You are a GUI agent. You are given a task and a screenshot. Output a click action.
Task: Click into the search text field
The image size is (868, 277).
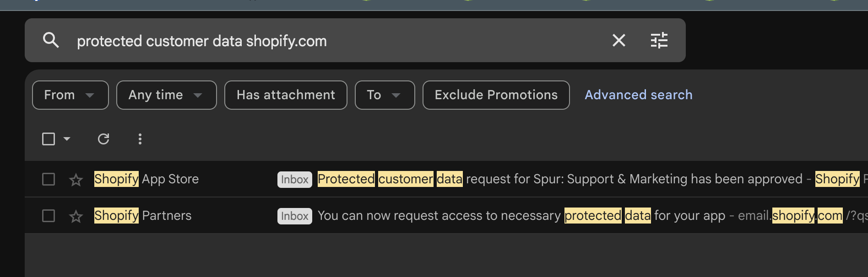[320, 41]
